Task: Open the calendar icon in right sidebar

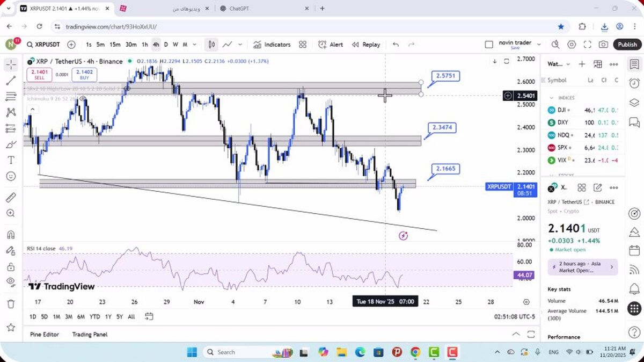Action: (x=634, y=251)
